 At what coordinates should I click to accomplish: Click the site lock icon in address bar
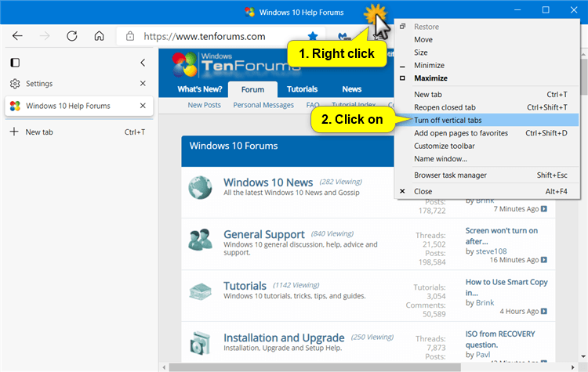click(130, 36)
